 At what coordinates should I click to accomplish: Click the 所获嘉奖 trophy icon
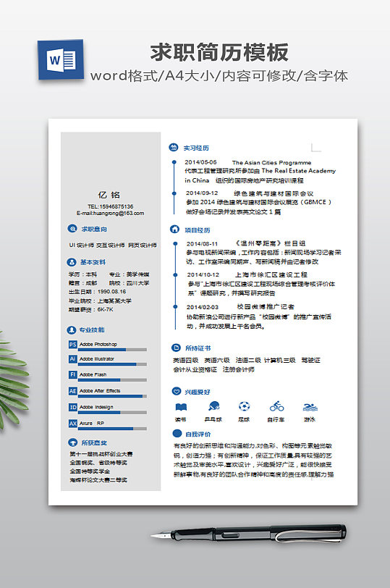(72, 442)
